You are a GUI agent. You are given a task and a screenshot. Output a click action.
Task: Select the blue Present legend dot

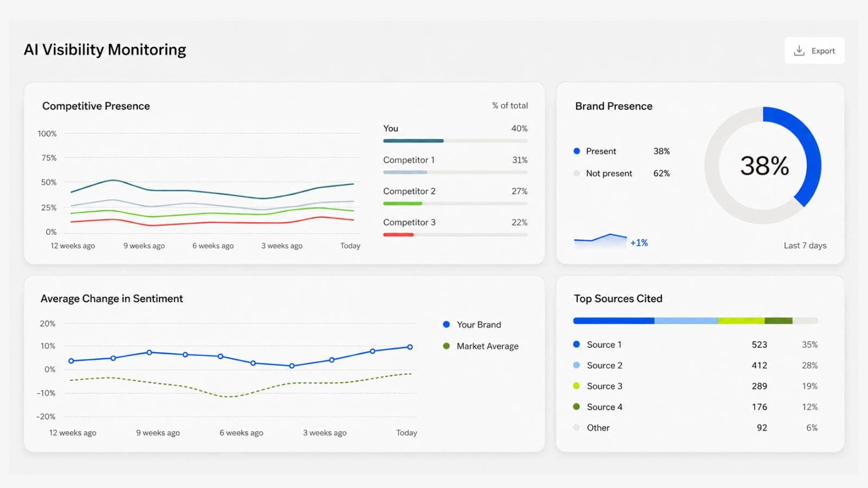click(577, 151)
